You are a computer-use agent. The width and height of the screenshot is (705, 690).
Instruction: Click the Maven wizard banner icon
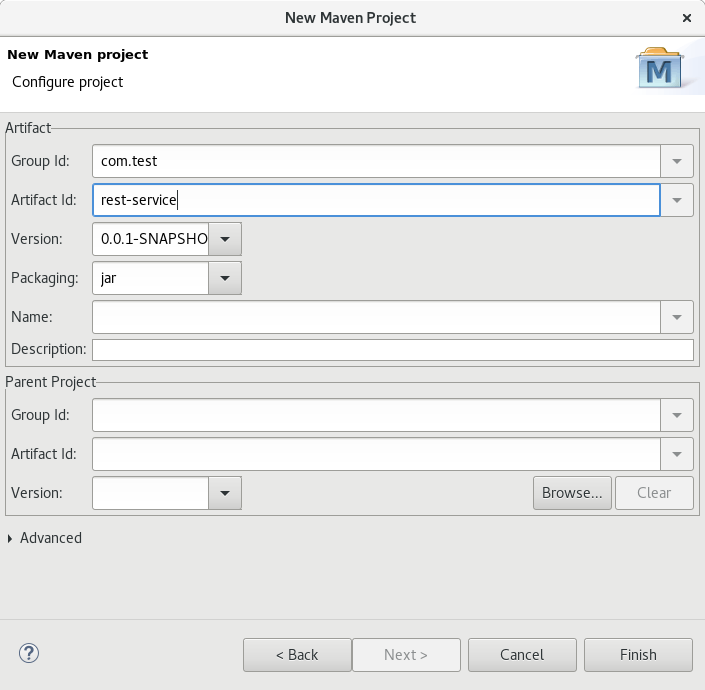click(661, 69)
